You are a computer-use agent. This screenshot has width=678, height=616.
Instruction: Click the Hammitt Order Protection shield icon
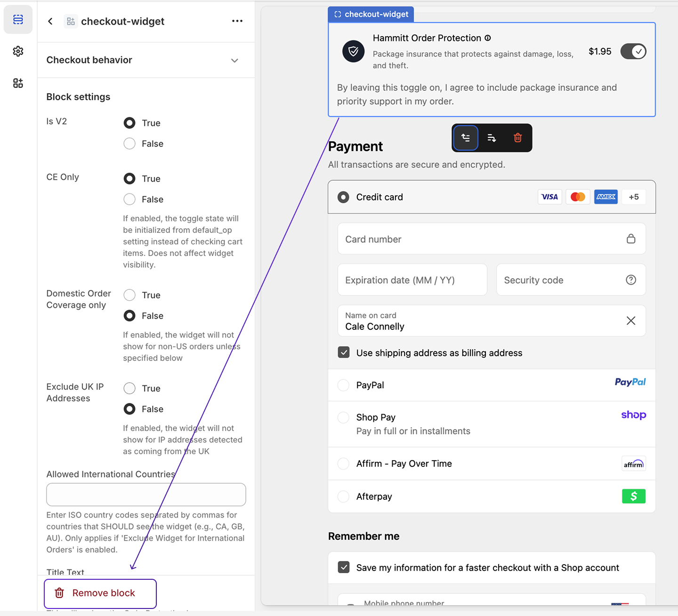click(354, 51)
